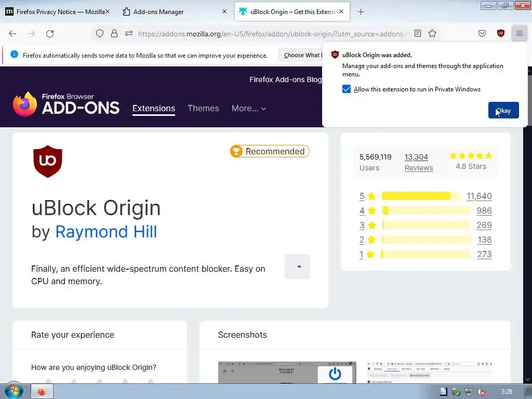532x399 pixels.
Task: Open the second screenshot thumbnail
Action: point(430,372)
